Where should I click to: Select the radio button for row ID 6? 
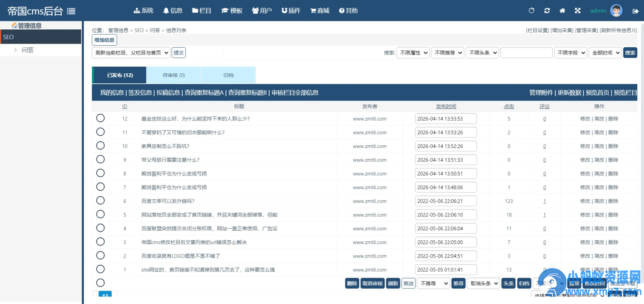pos(100,200)
